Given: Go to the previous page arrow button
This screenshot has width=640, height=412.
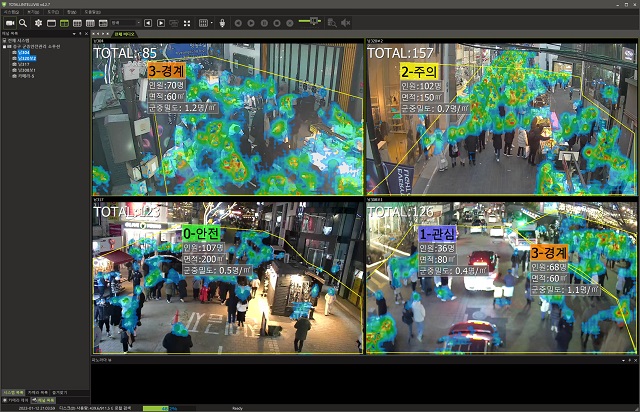Looking at the screenshot, I should (x=148, y=22).
